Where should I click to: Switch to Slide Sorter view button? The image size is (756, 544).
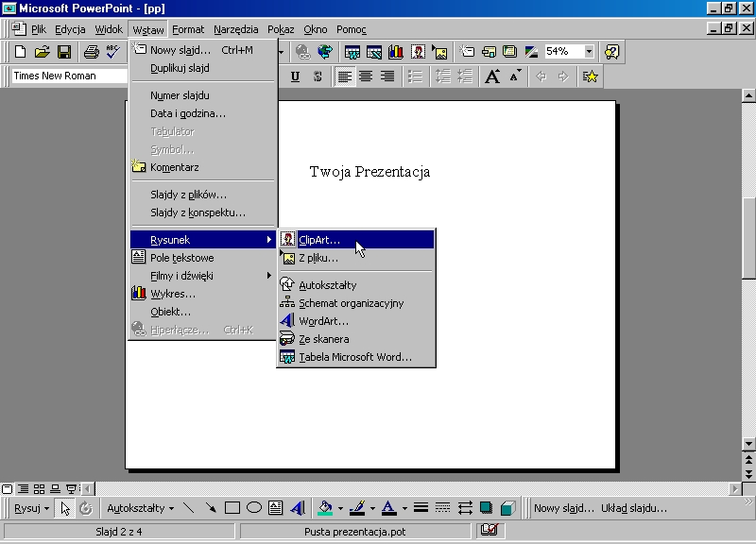pos(39,489)
